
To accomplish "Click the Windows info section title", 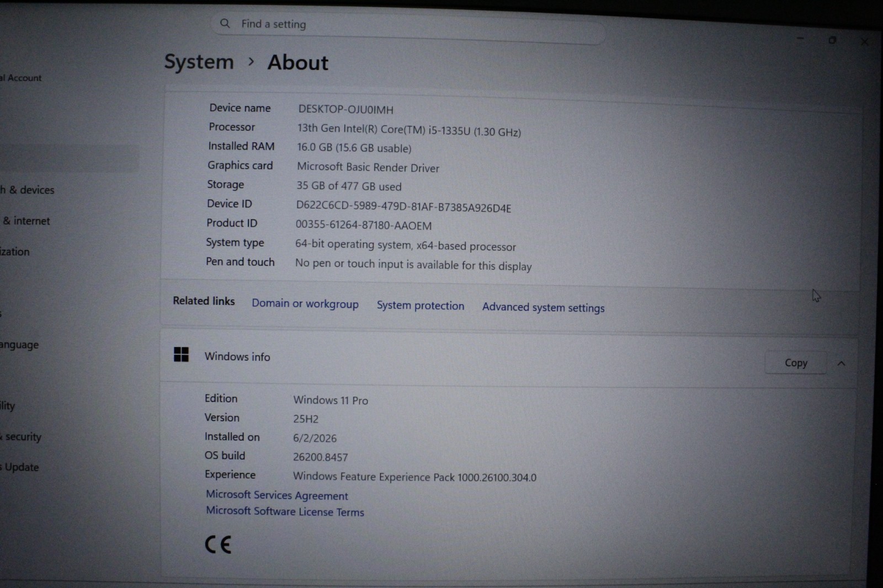I will 237,356.
